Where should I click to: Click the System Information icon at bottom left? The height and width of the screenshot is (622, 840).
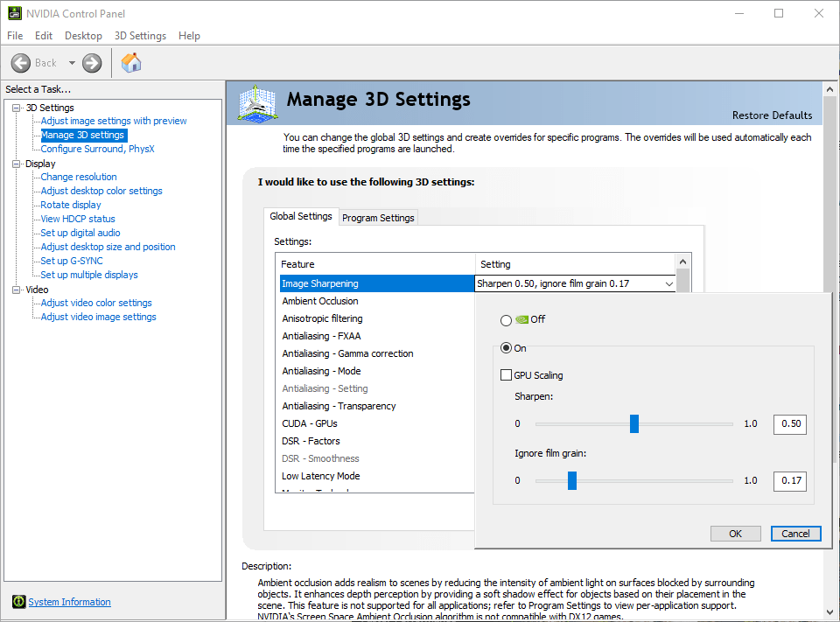point(19,601)
